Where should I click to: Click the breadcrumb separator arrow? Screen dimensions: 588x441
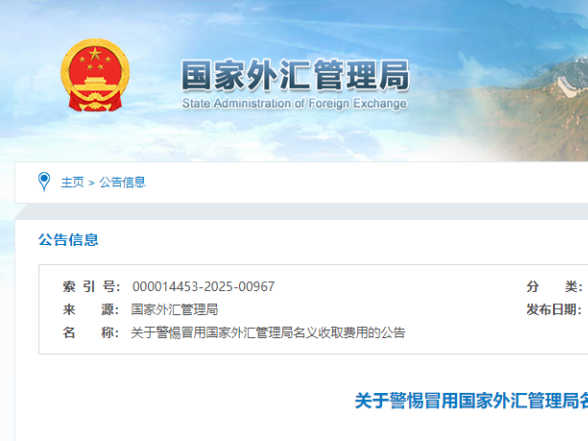pyautogui.click(x=92, y=183)
